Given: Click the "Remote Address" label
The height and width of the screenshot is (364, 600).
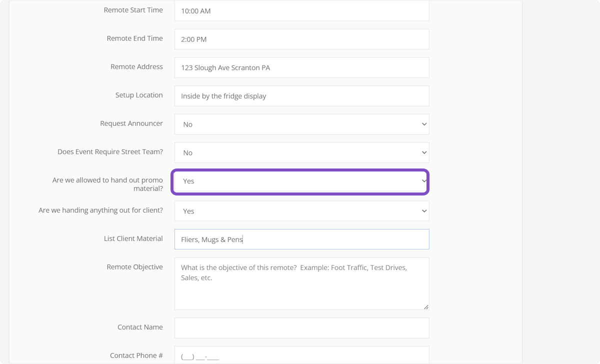Looking at the screenshot, I should pos(136,66).
